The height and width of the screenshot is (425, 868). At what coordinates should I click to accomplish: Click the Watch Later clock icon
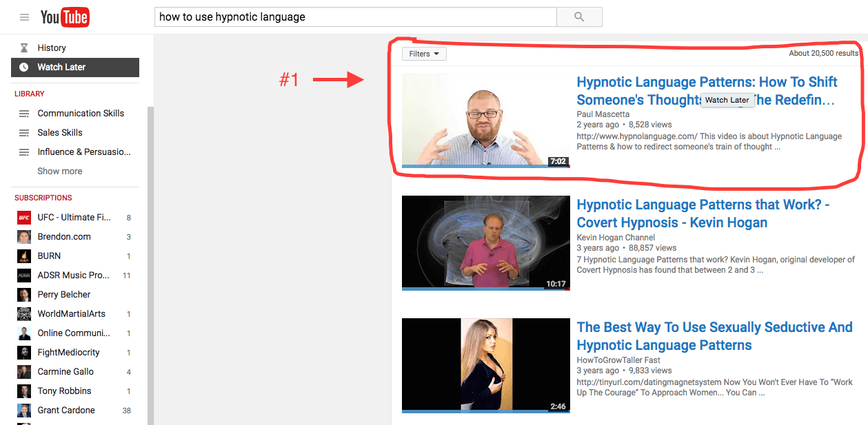tap(24, 67)
